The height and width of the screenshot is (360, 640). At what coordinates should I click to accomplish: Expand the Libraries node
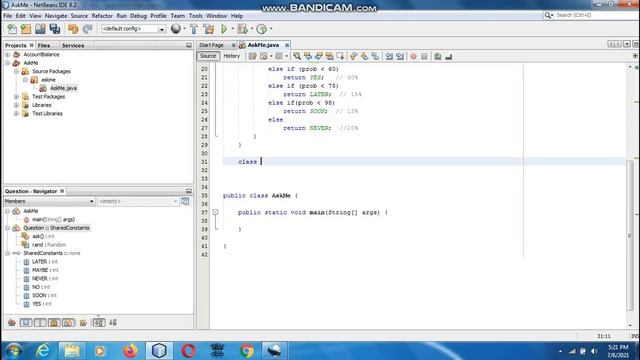tap(16, 105)
